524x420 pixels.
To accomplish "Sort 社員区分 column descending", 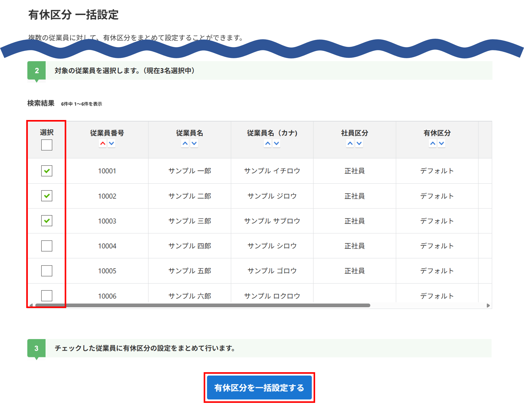I will [x=359, y=143].
